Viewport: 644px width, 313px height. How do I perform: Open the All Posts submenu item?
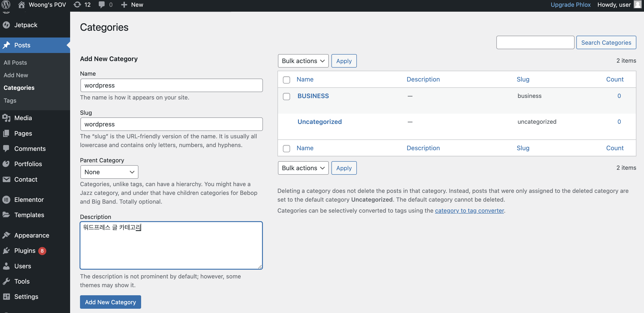pos(15,63)
